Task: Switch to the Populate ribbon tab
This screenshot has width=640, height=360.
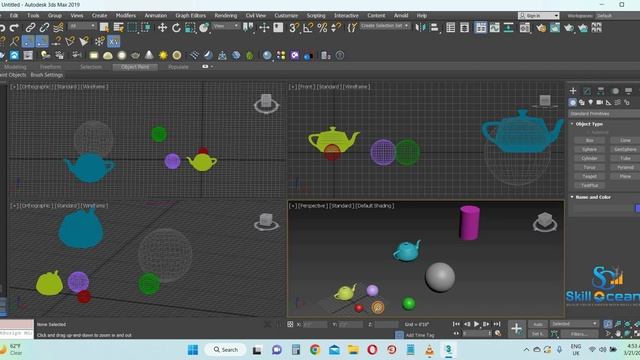Action: [x=178, y=67]
